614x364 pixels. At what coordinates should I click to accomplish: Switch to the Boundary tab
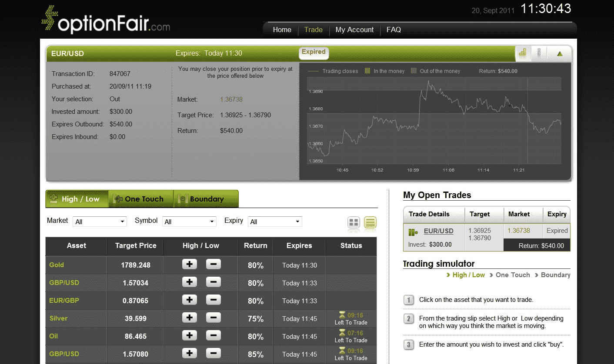[x=206, y=199]
